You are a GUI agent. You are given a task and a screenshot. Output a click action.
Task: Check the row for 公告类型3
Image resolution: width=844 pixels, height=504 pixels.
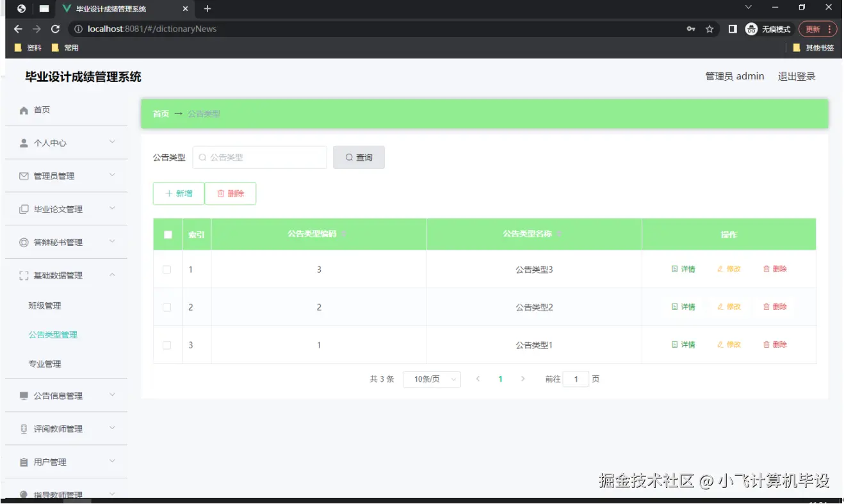(167, 270)
